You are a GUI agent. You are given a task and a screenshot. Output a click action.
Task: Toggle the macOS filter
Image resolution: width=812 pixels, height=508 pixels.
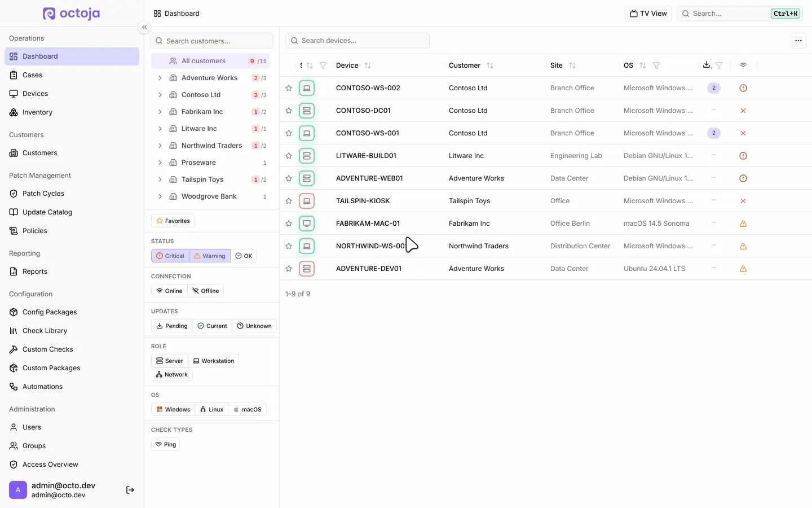tap(248, 409)
